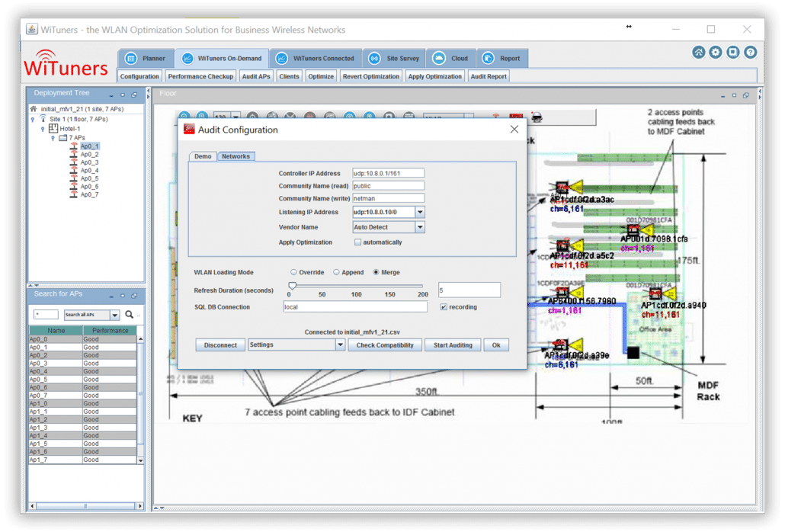
Task: Switch to the Demo tab
Action: [203, 156]
